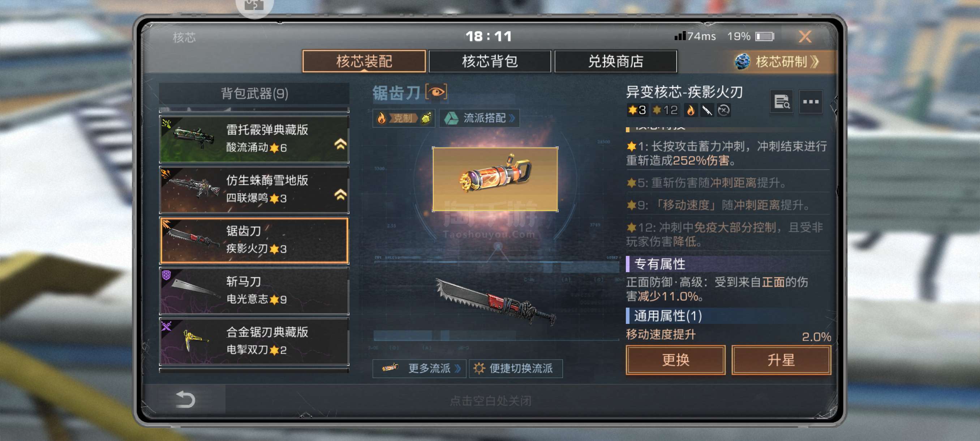Switch to the 核芯背包 tab
Screen dimensions: 980x441
(490, 61)
